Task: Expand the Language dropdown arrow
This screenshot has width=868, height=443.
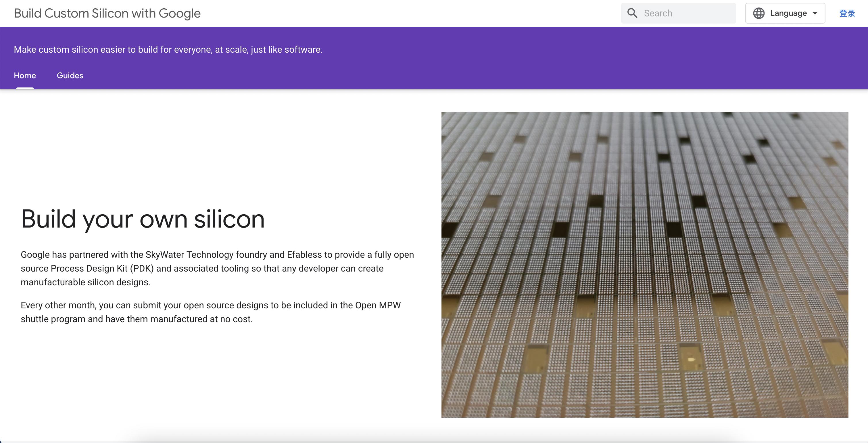Action: point(815,14)
